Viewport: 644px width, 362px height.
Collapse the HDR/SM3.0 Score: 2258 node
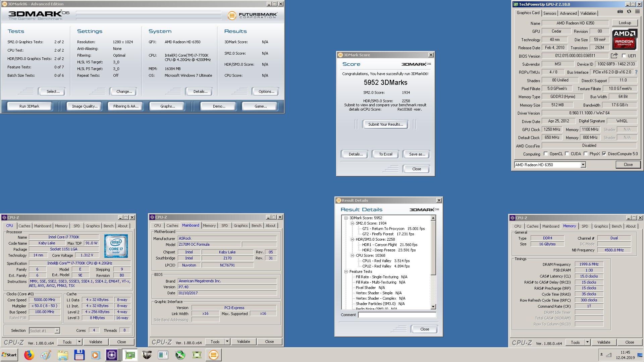352,239
